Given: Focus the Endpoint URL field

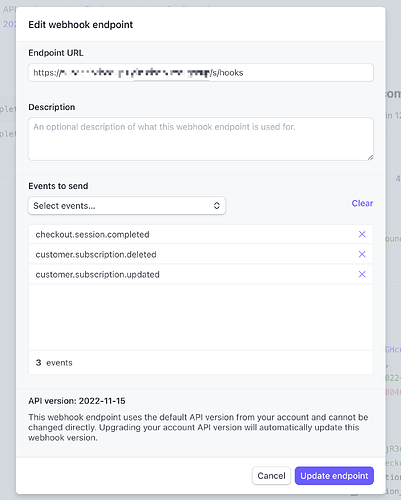Looking at the screenshot, I should tap(201, 73).
